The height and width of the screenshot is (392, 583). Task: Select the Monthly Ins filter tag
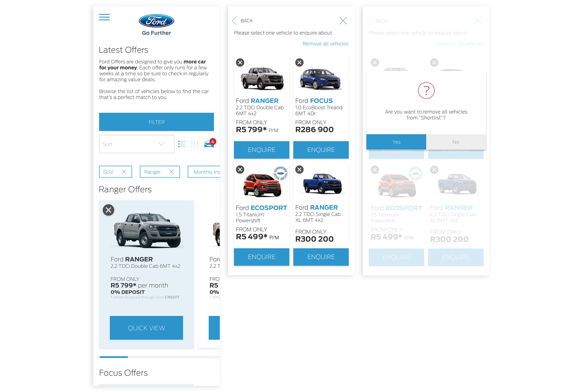click(204, 172)
